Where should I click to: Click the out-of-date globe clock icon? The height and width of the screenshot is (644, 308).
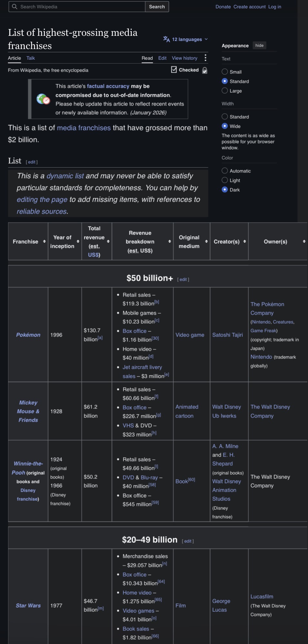pos(43,99)
